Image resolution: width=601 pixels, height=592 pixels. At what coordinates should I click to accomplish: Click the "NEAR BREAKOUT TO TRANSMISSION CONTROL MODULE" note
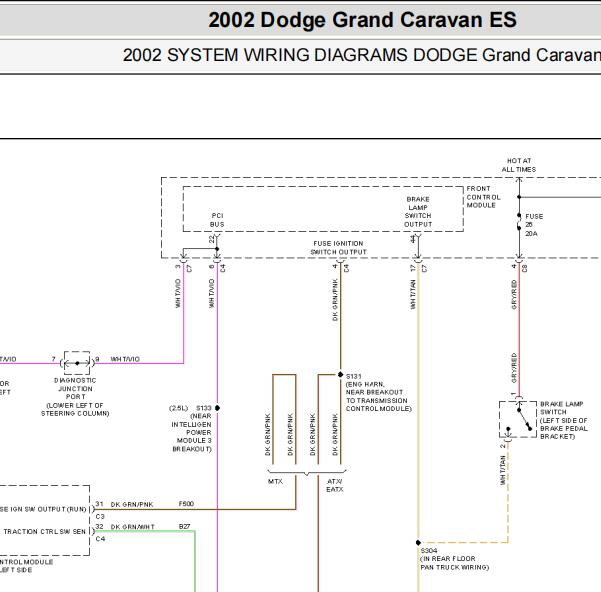pyautogui.click(x=378, y=400)
